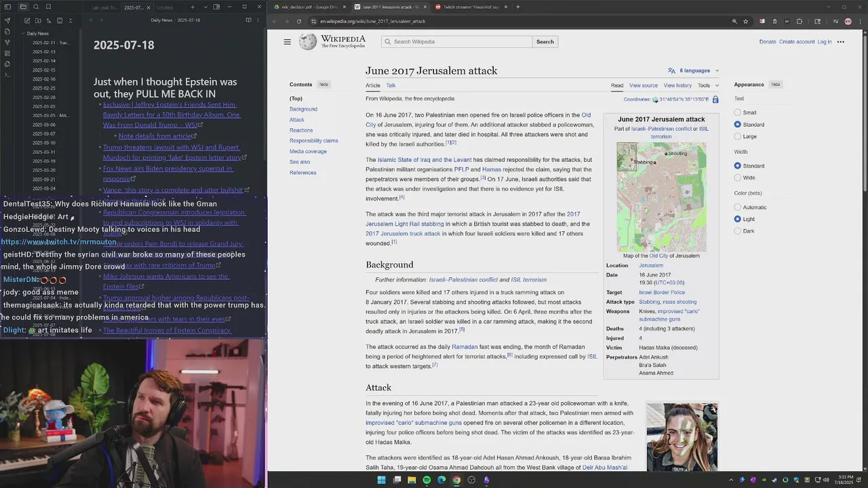The image size is (868, 488).
Task: Open the Obsidian paper-plane ribbon icon
Action: [7, 20]
